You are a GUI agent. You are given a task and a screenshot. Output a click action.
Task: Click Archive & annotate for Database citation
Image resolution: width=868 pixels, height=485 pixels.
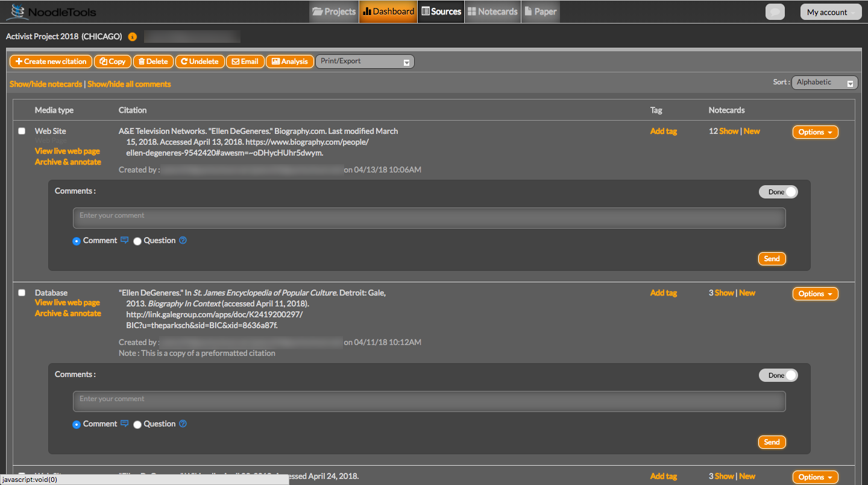click(x=68, y=313)
